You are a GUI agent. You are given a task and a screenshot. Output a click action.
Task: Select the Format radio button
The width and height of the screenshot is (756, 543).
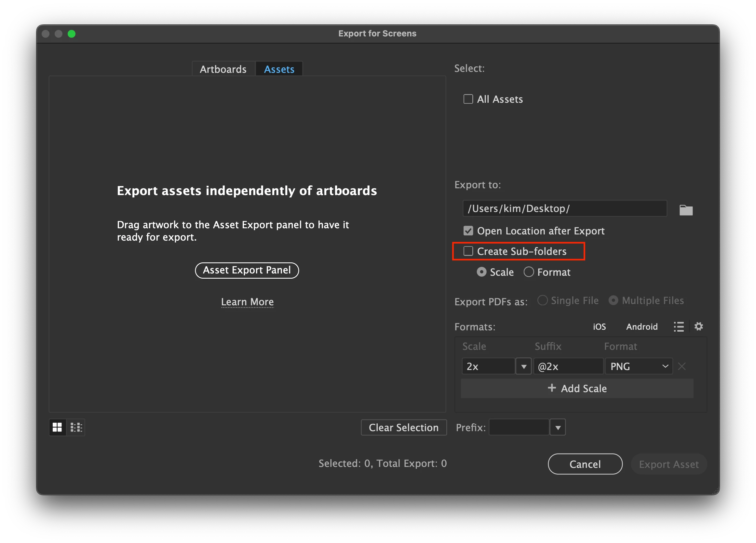(529, 272)
